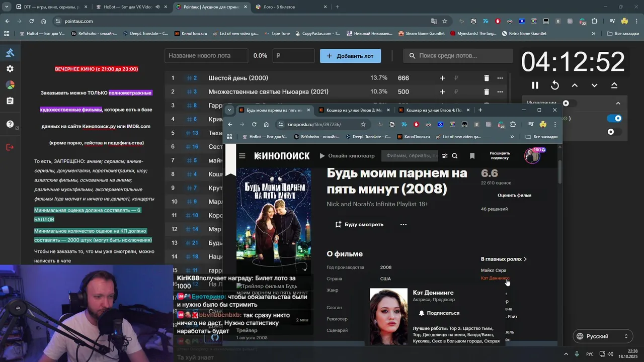Show hidden bookmarks chevron in main browser

tap(594, 33)
